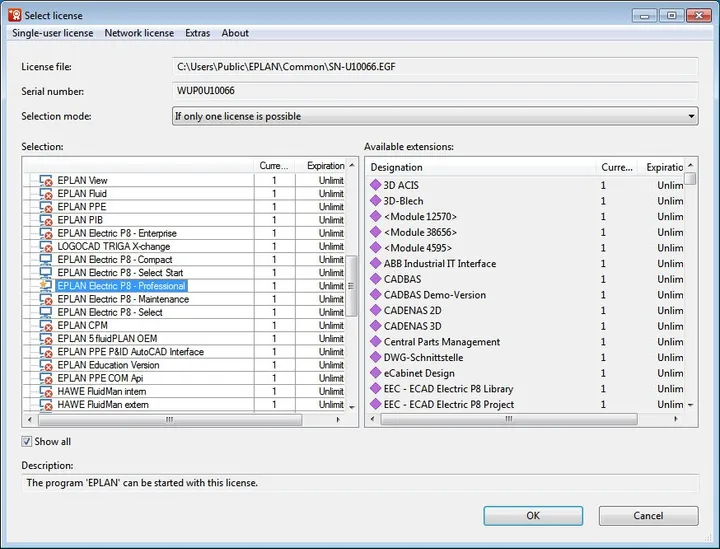Click the Serial number field
Image resolution: width=720 pixels, height=549 pixels.
click(435, 91)
